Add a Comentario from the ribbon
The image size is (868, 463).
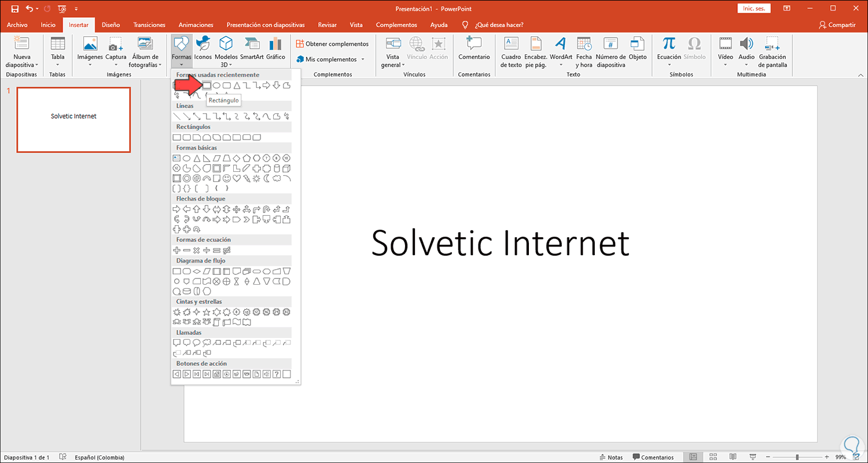coord(474,49)
